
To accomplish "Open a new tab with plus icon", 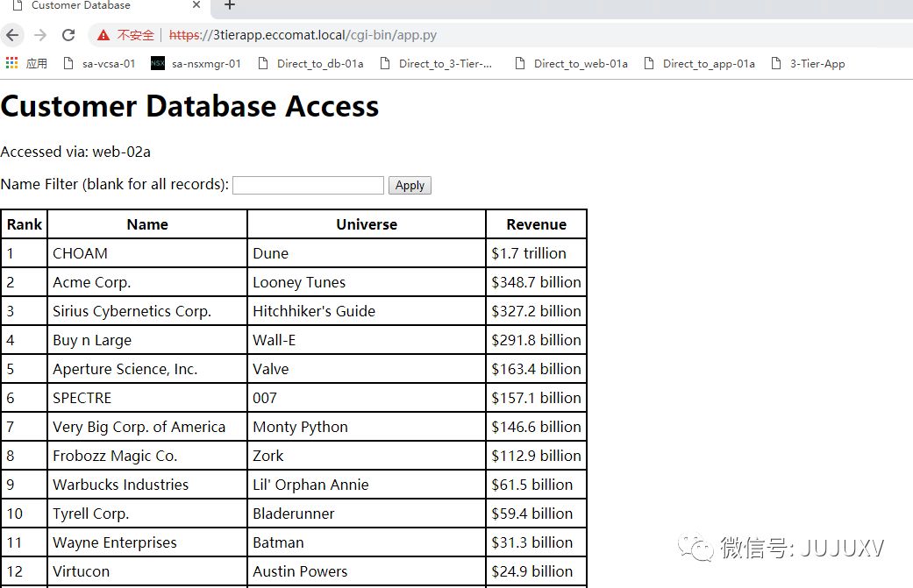I will pos(230,5).
